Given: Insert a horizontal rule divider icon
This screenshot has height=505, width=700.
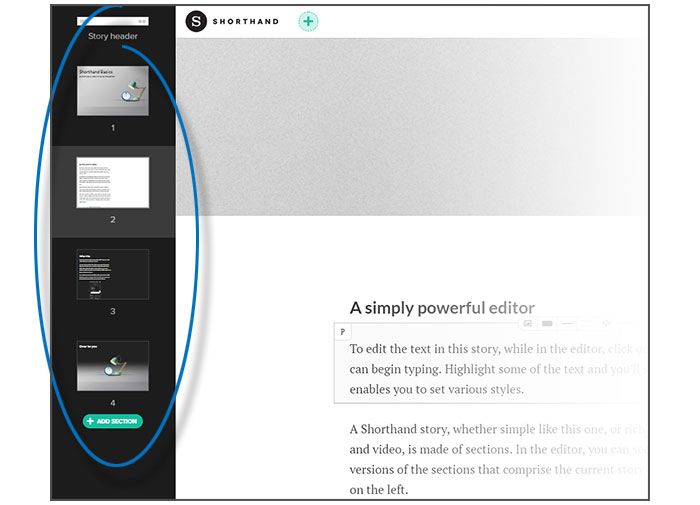Looking at the screenshot, I should 567,323.
